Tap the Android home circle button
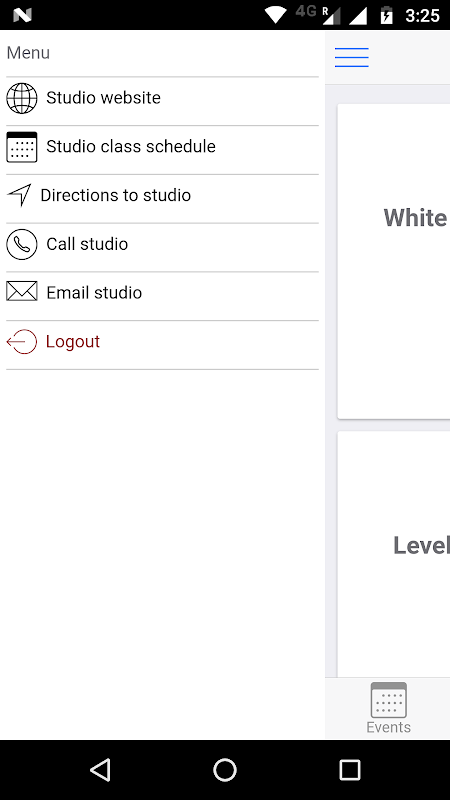 (225, 769)
